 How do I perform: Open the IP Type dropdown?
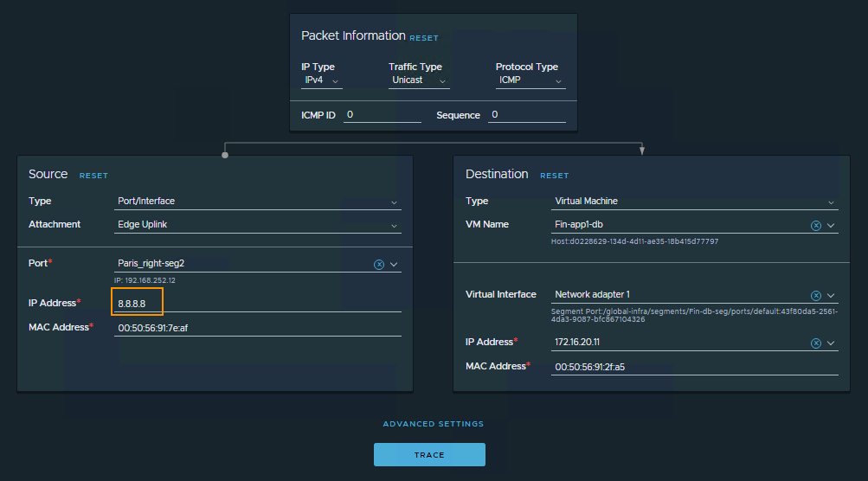[321, 80]
